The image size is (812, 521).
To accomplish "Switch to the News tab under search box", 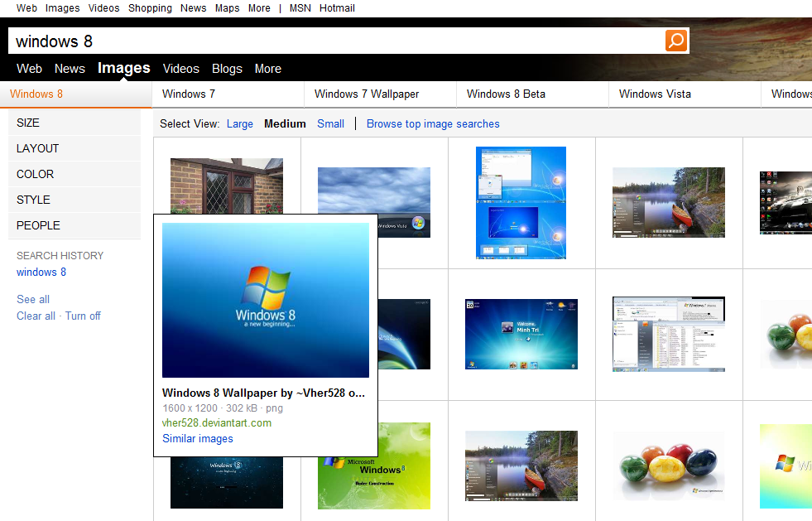I will point(70,69).
